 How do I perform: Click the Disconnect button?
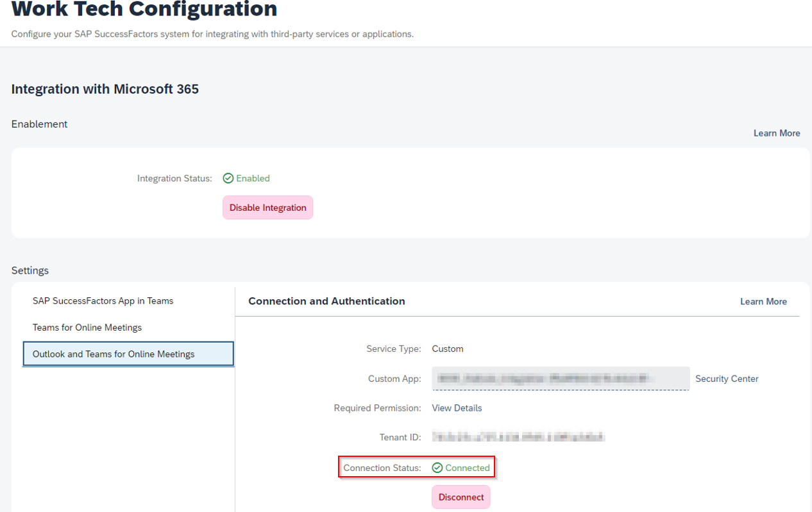click(x=461, y=497)
